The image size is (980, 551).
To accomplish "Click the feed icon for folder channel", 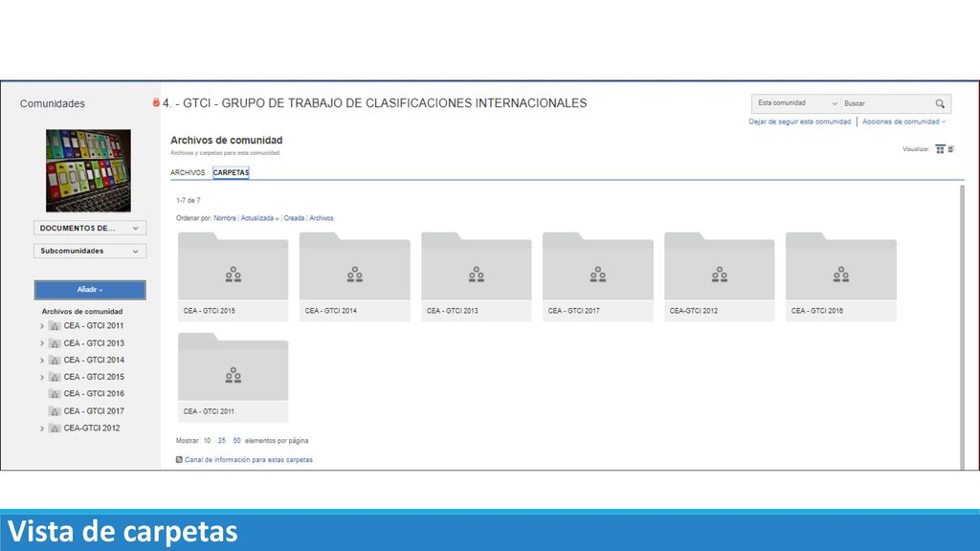I will (179, 460).
